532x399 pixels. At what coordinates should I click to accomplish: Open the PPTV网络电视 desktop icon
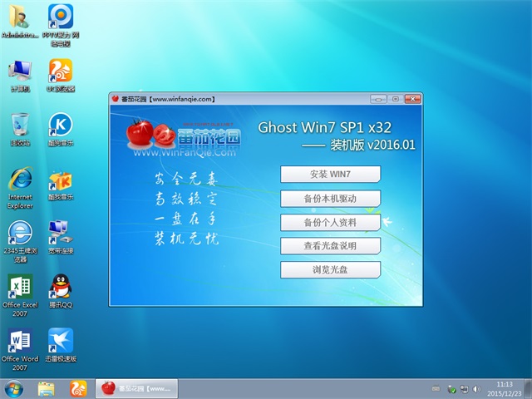point(60,18)
